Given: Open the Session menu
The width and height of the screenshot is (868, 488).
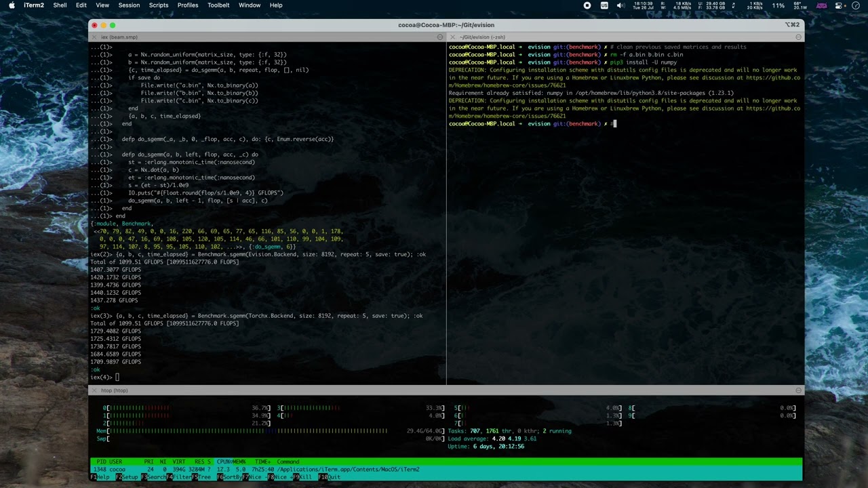Looking at the screenshot, I should coord(129,5).
